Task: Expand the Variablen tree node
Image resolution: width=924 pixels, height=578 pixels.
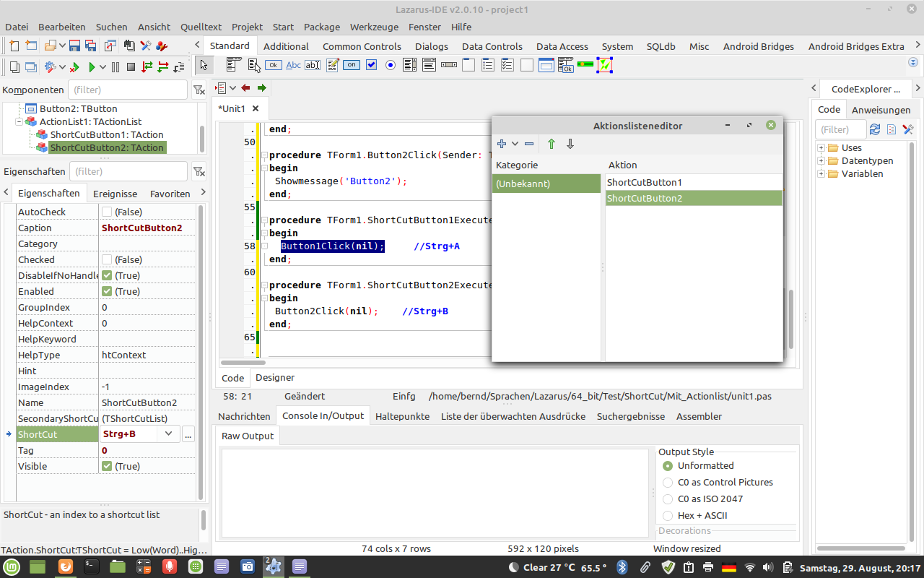Action: pos(821,174)
